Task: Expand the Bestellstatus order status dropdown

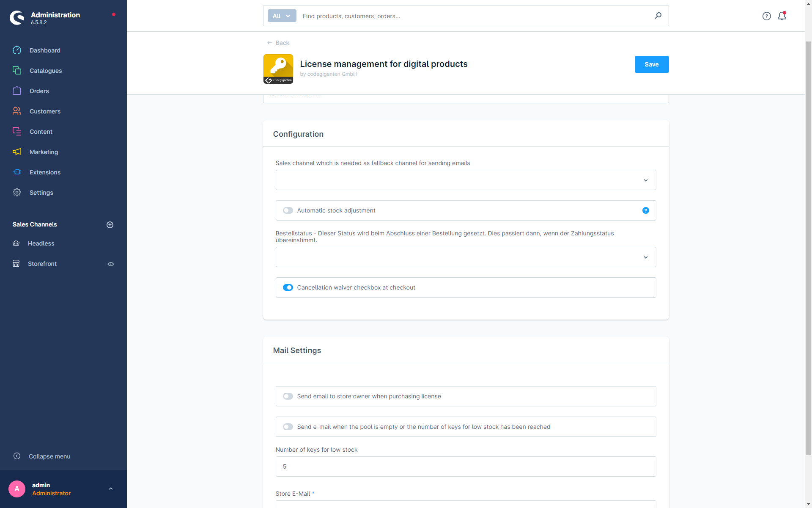Action: coord(646,257)
